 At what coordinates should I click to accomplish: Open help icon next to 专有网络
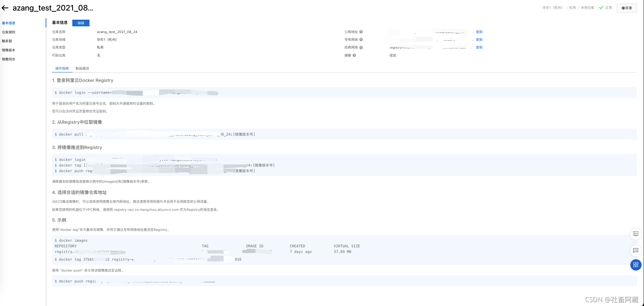pyautogui.click(x=361, y=40)
